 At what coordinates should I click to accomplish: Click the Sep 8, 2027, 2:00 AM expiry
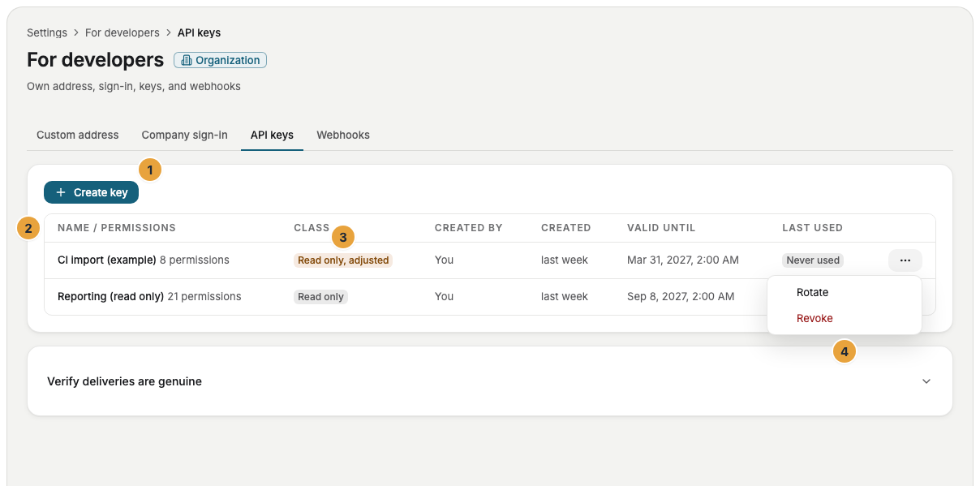[681, 297]
